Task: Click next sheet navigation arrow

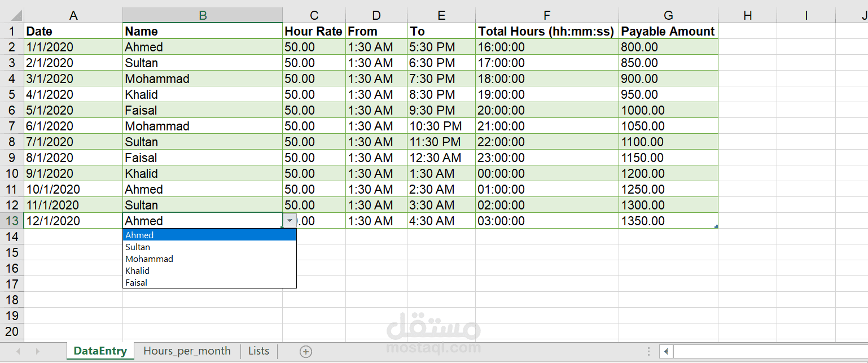Action: click(x=38, y=352)
